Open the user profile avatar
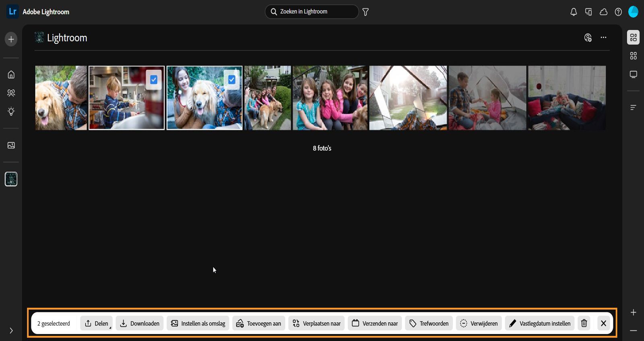This screenshot has width=644, height=341. click(633, 12)
